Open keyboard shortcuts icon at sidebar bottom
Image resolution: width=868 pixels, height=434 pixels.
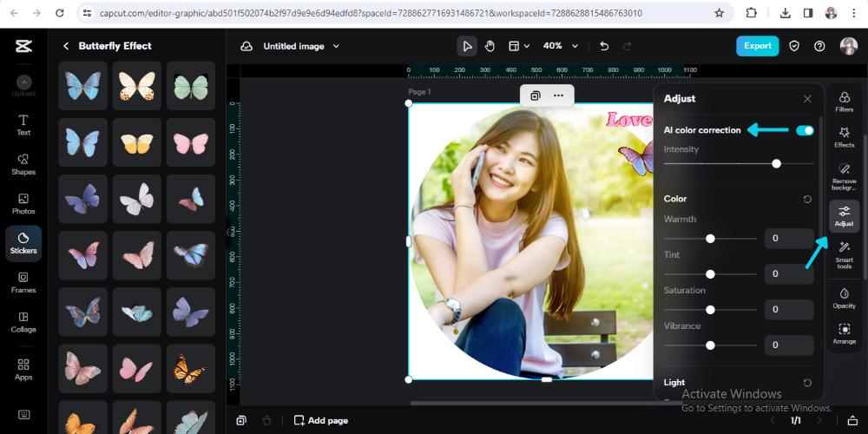tap(23, 415)
